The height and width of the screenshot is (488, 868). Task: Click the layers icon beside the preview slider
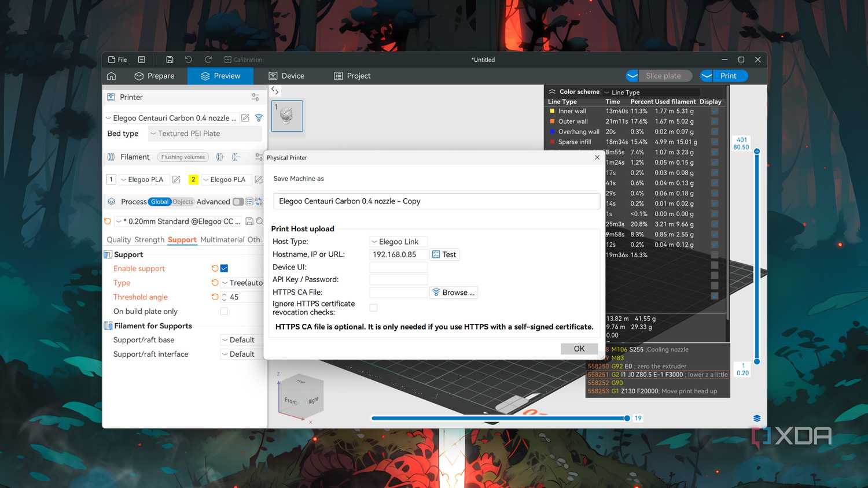pyautogui.click(x=757, y=418)
